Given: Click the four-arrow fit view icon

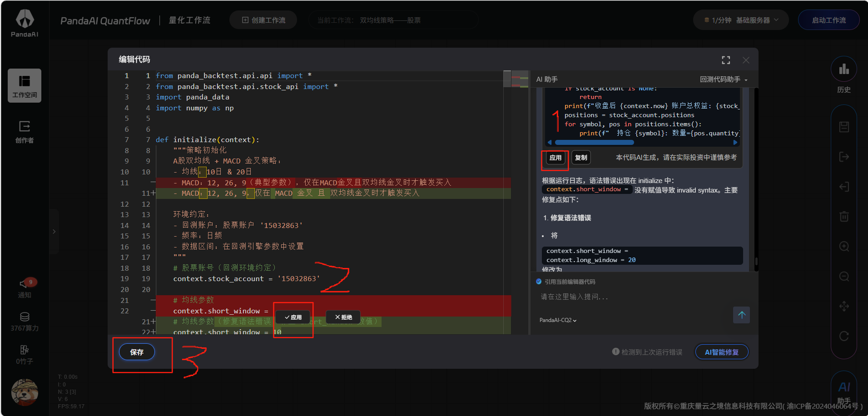Looking at the screenshot, I should point(844,306).
